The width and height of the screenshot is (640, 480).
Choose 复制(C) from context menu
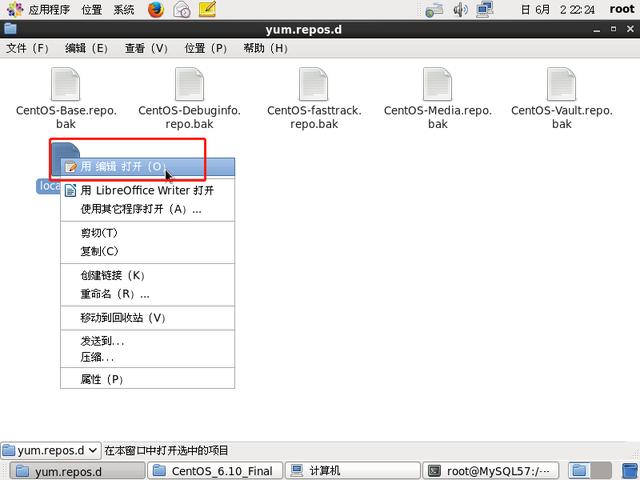[148, 251]
